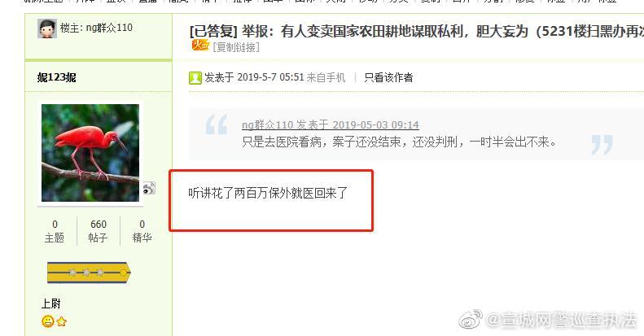The width and height of the screenshot is (644, 336).
Task: Select 来自手机 source link
Action: [326, 77]
